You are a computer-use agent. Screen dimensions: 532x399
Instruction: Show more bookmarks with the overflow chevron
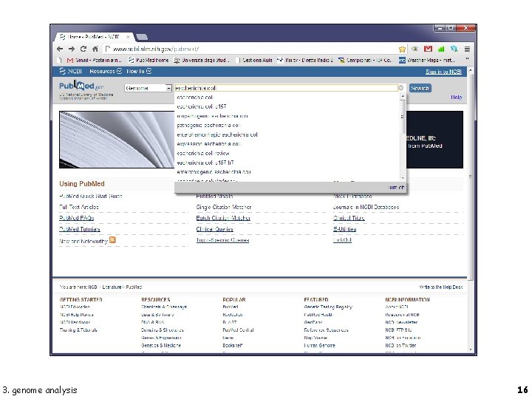(468, 59)
